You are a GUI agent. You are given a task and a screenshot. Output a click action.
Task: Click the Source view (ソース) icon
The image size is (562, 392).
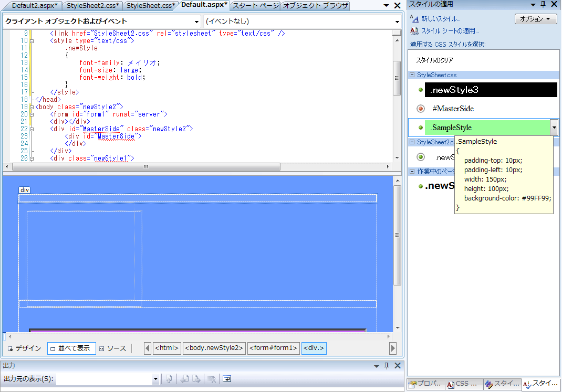[102, 348]
